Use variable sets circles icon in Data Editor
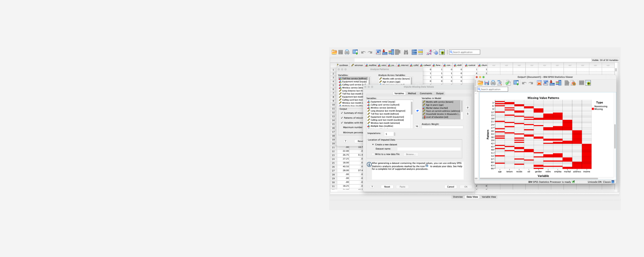This screenshot has height=257, width=644. [x=435, y=52]
